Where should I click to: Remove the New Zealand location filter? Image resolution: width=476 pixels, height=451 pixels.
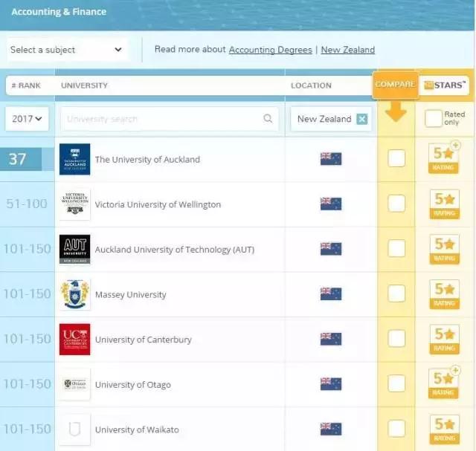361,119
